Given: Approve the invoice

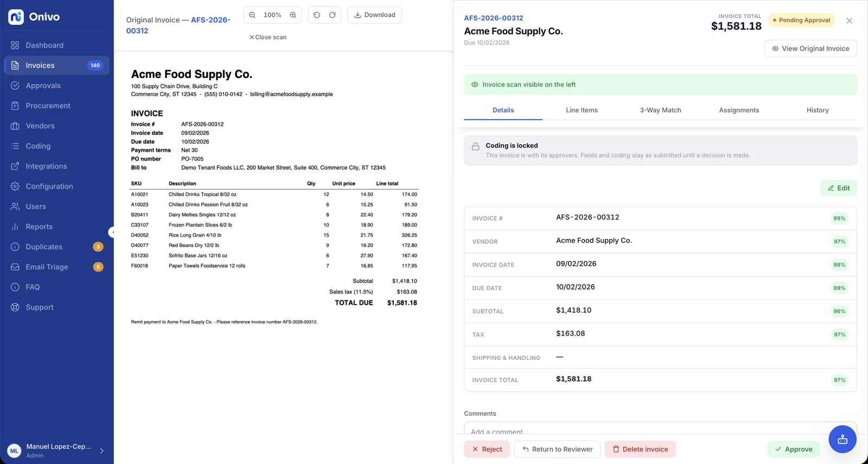Looking at the screenshot, I should coord(793,449).
